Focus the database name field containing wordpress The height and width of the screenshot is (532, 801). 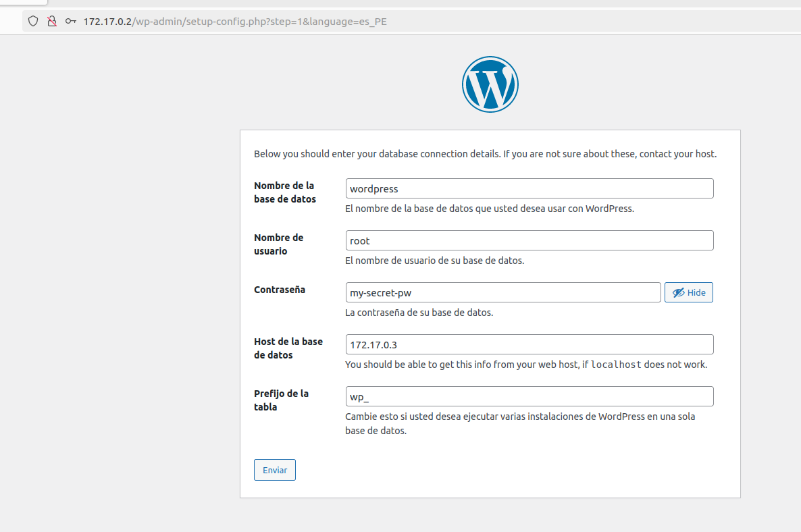[x=529, y=188]
